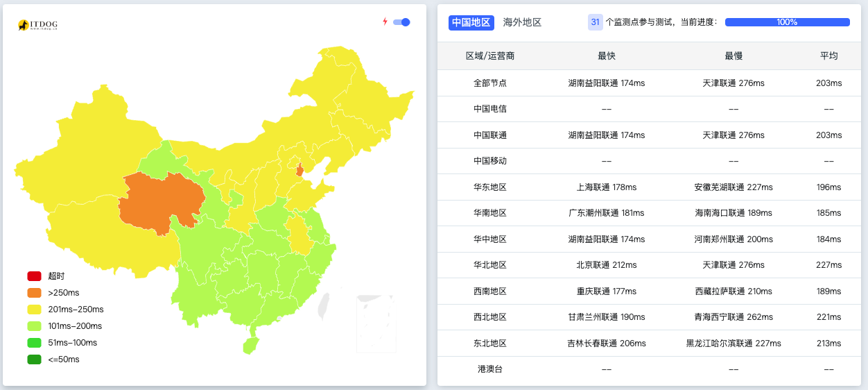
Task: Click the orange >250ms legend swatch
Action: [x=35, y=293]
